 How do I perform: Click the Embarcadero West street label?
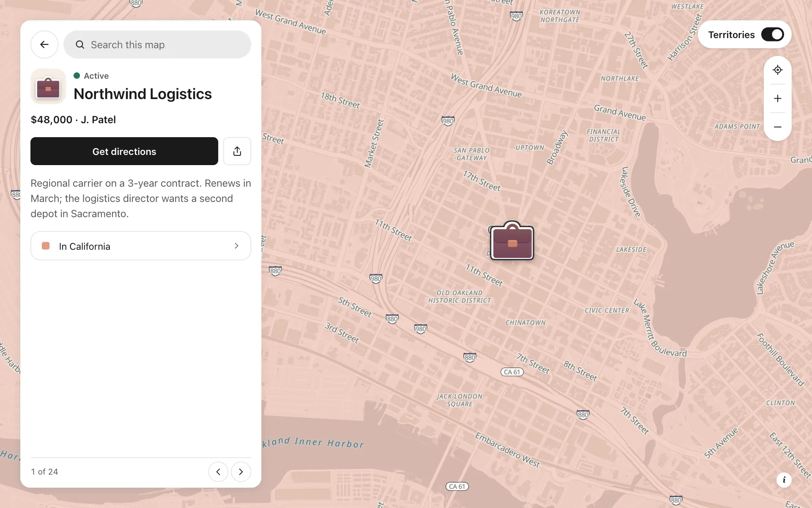click(507, 450)
